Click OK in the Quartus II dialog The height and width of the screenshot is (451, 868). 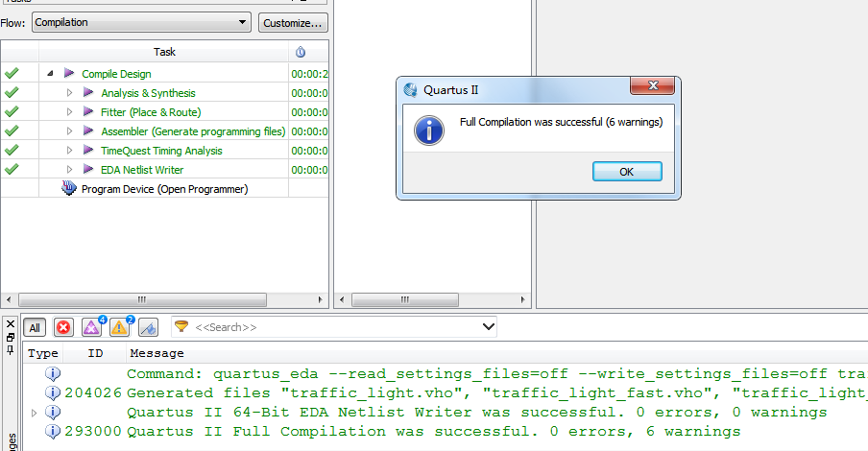(x=627, y=172)
